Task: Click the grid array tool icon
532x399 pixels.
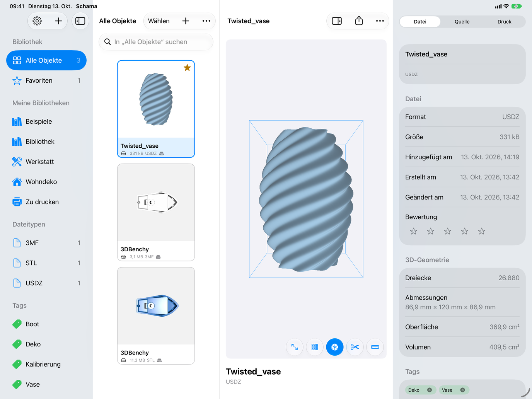Action: point(315,347)
